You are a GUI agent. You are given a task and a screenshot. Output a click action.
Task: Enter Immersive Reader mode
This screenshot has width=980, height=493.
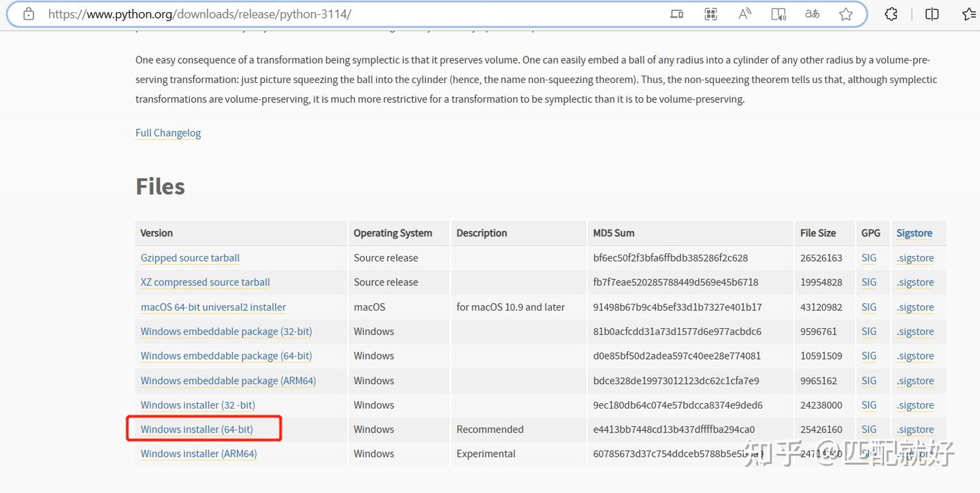point(779,14)
